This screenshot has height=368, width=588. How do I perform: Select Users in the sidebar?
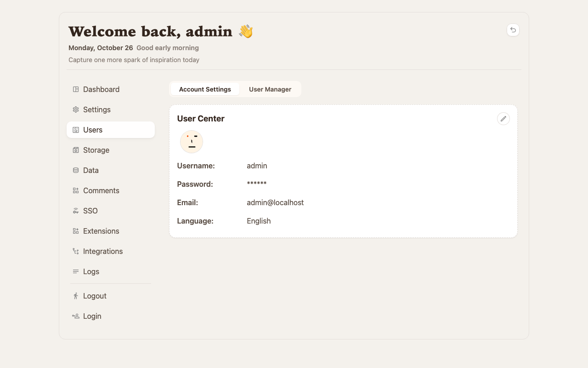[x=111, y=130]
